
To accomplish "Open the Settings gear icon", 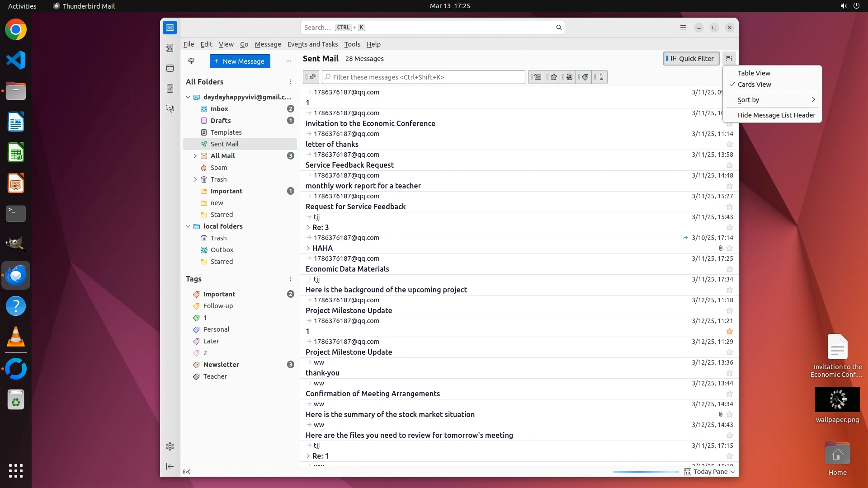I will click(x=170, y=446).
